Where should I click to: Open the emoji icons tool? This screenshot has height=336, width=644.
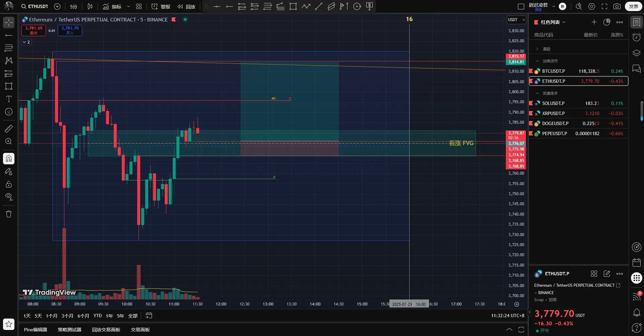click(9, 112)
